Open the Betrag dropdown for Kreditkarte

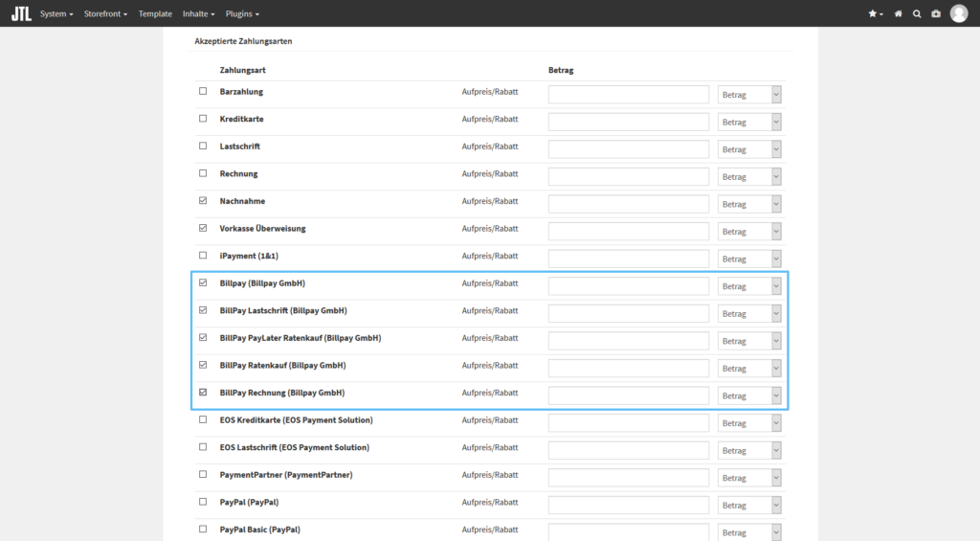coord(749,123)
